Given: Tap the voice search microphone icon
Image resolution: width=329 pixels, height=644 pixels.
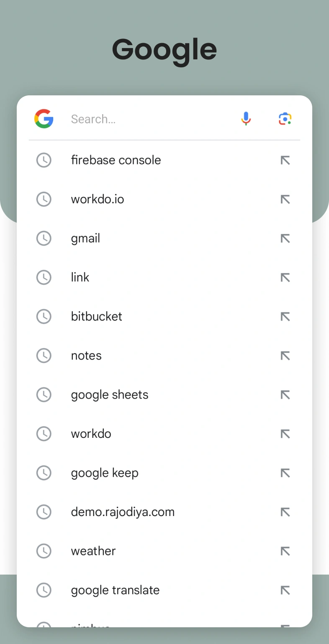Looking at the screenshot, I should point(246,119).
